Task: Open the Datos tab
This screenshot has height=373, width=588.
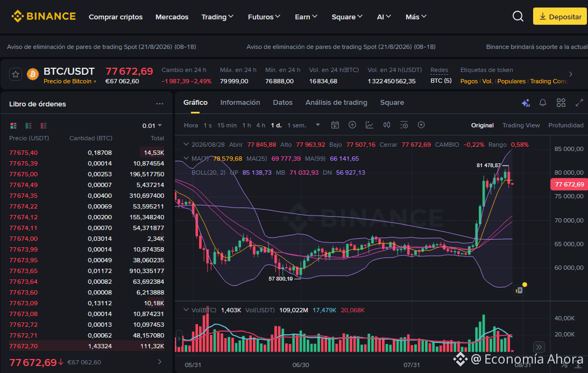Action: [x=283, y=103]
